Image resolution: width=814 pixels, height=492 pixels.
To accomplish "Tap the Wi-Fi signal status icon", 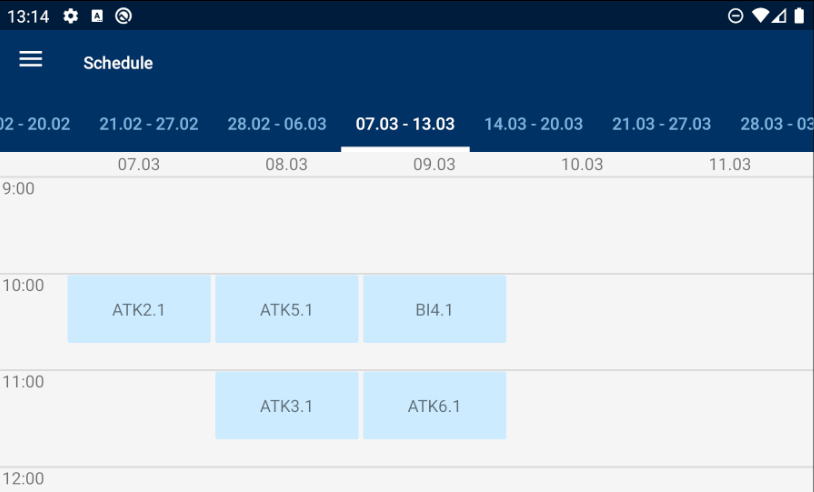I will (x=760, y=16).
